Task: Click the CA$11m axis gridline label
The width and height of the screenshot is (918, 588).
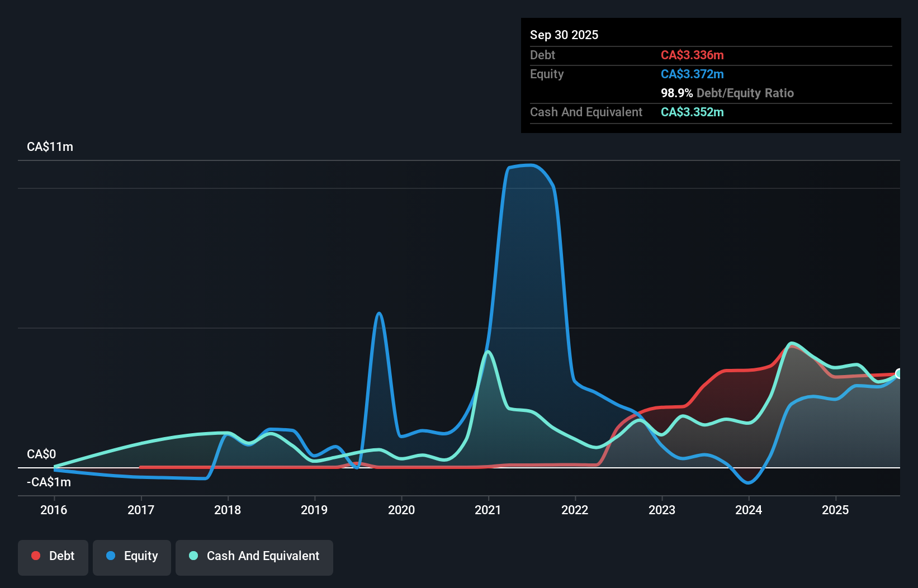Action: pyautogui.click(x=49, y=146)
